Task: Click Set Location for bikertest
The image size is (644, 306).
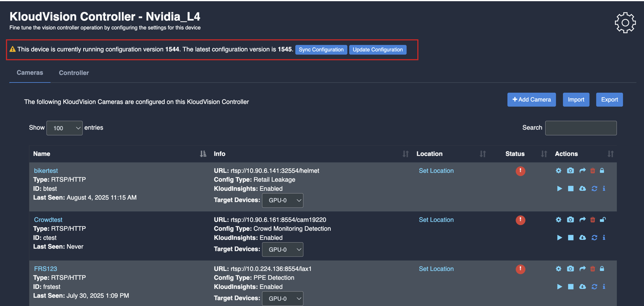Action: [436, 171]
